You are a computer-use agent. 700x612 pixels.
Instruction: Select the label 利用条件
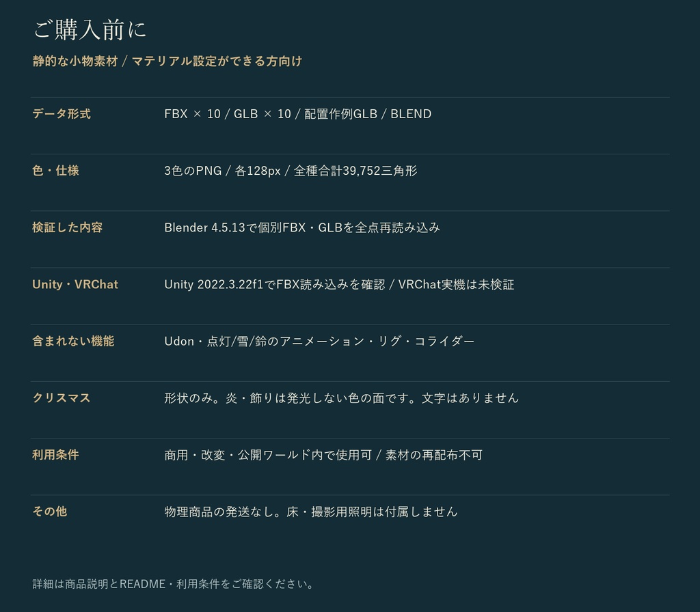tap(56, 454)
